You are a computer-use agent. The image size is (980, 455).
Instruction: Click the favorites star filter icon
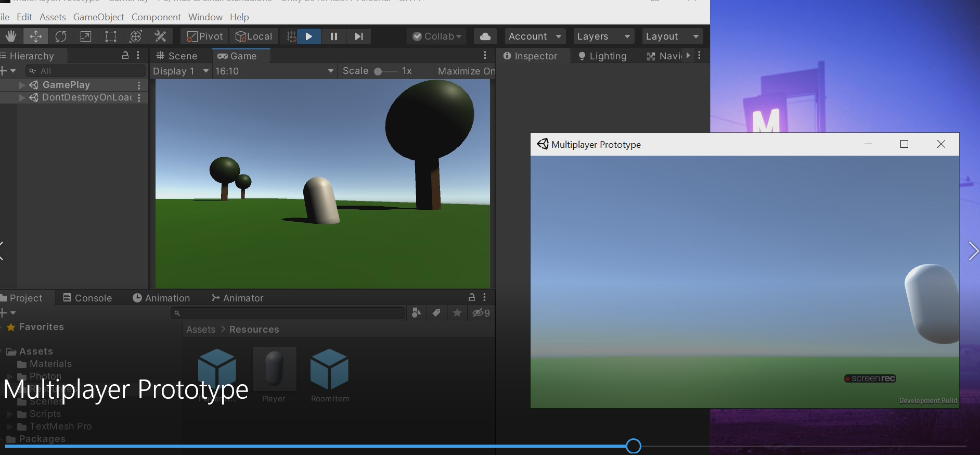(457, 313)
